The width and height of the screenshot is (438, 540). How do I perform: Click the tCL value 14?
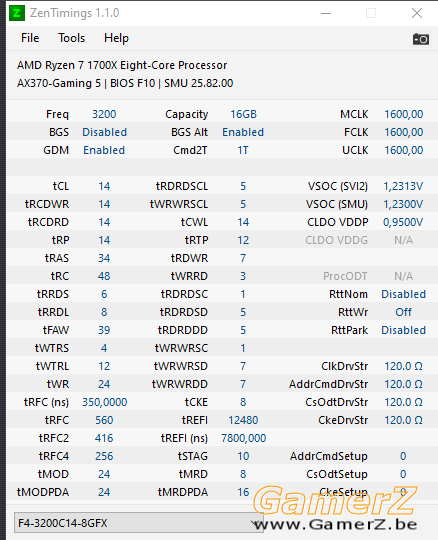point(104,186)
